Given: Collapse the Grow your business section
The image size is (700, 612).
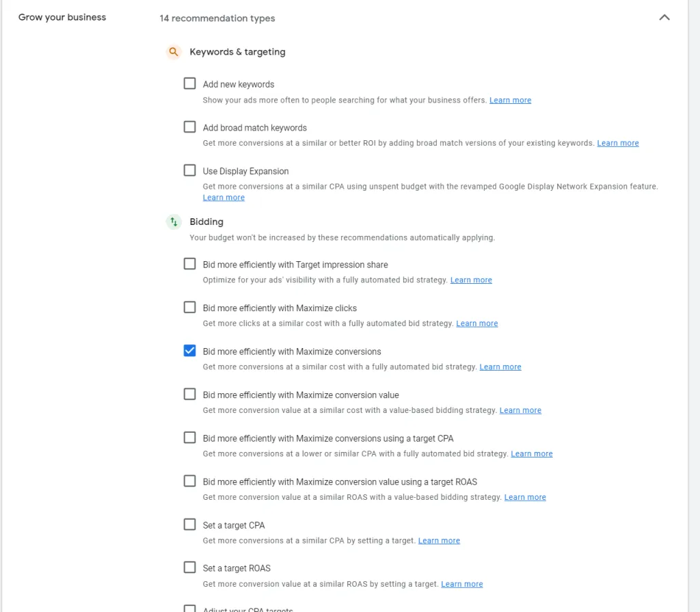Looking at the screenshot, I should [x=664, y=18].
